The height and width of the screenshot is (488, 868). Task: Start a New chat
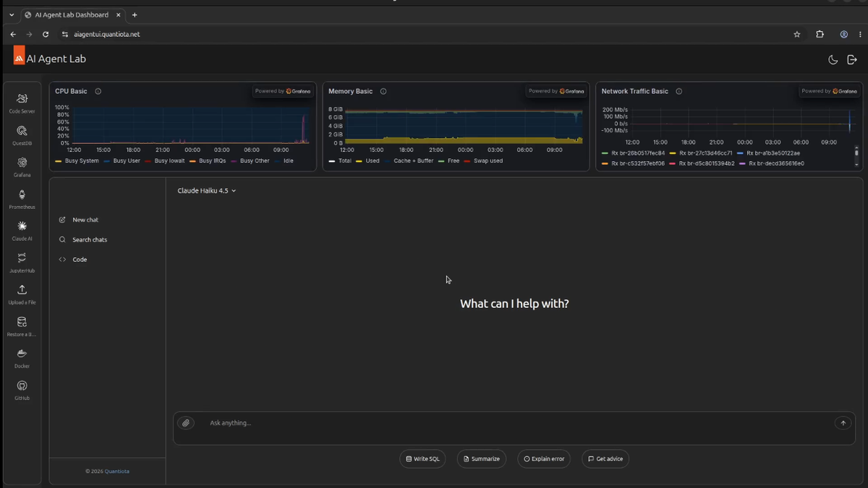[78, 220]
